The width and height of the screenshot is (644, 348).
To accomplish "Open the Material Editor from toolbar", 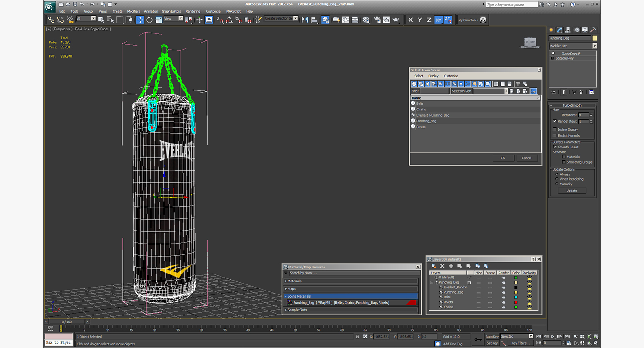I will (366, 20).
